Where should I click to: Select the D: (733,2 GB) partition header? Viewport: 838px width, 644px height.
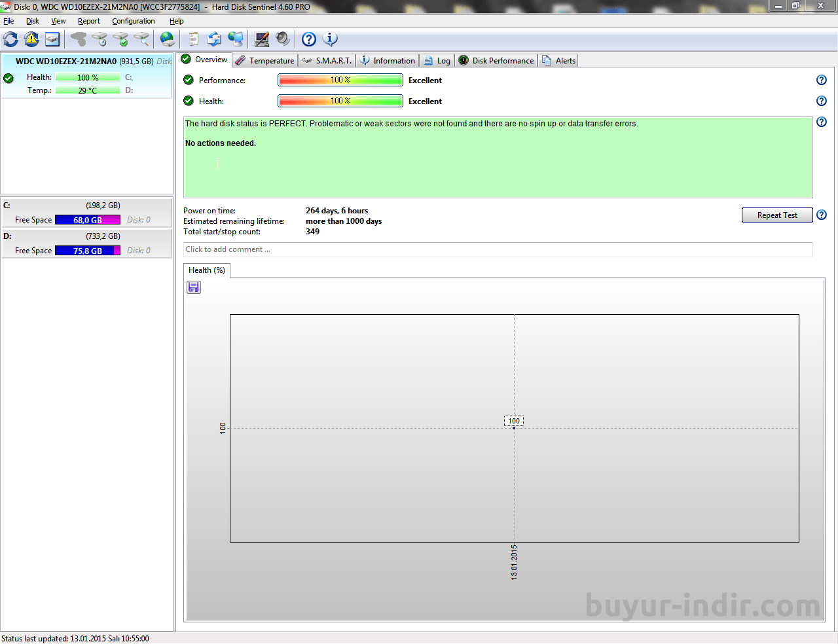coord(86,236)
